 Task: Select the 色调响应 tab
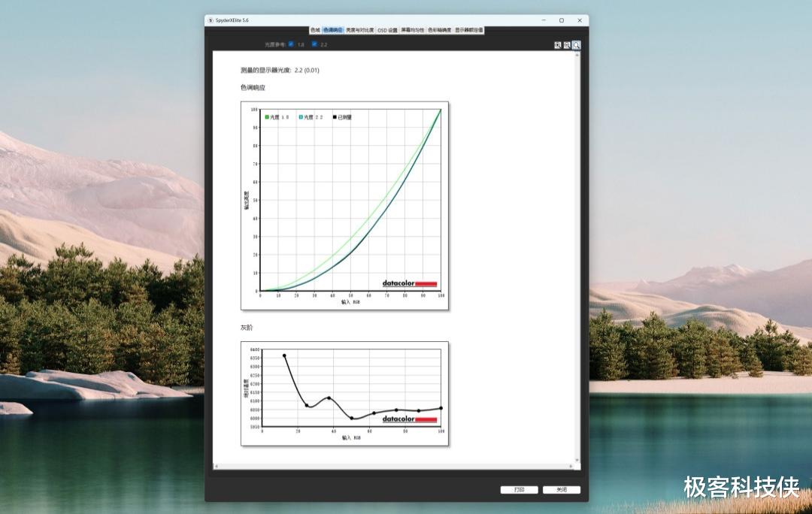[333, 30]
